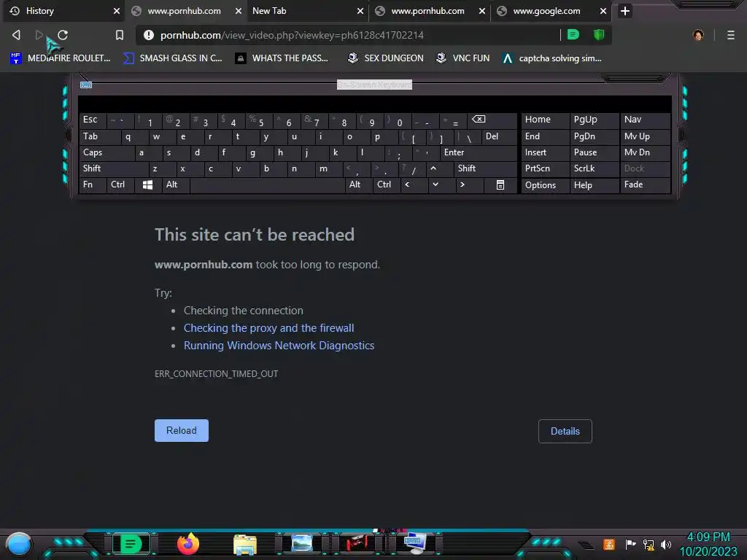The height and width of the screenshot is (560, 747).
Task: Click the Enter key on on-screen keyboard
Action: [479, 152]
